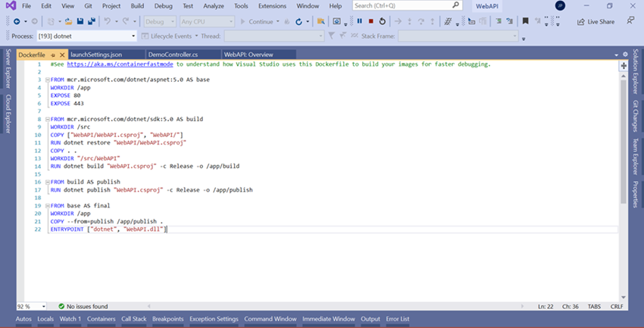Restart the debugging session
This screenshot has width=644, height=328.
click(x=382, y=21)
